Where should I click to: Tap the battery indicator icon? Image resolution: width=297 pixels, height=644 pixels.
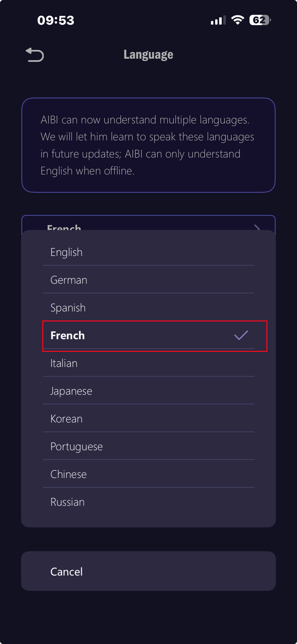(x=260, y=20)
